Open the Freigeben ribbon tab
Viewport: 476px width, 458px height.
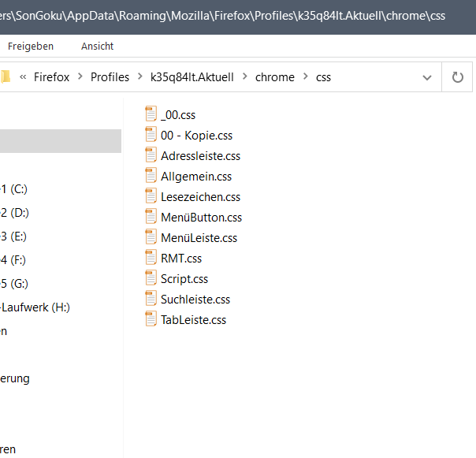(31, 47)
